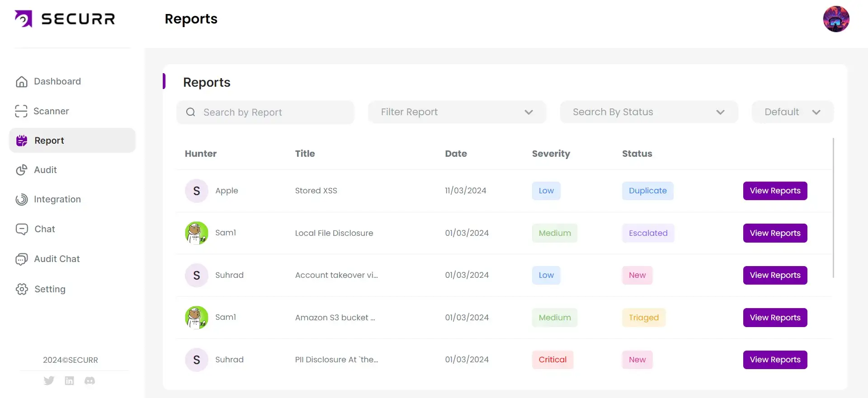868x398 pixels.
Task: View Reports for Local File Disclosure
Action: (775, 233)
